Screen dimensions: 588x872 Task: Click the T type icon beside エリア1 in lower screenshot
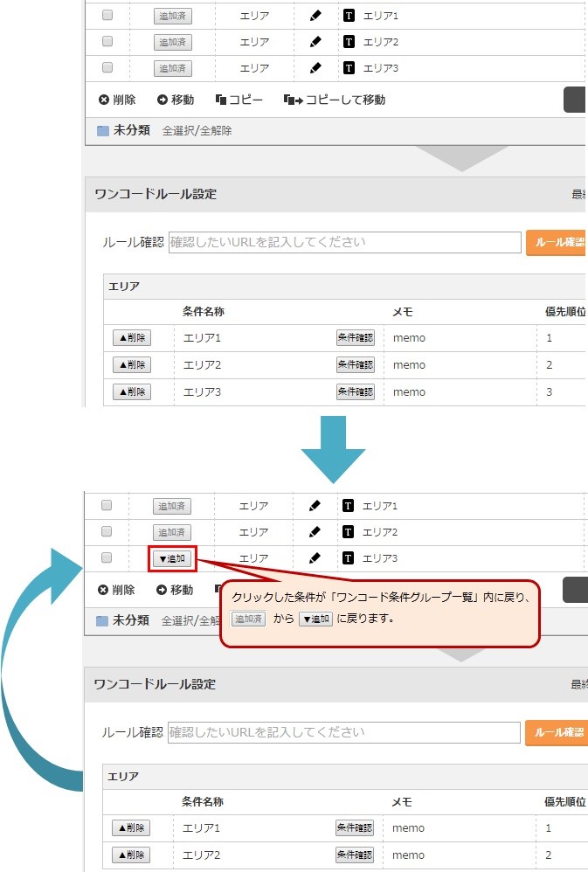(x=348, y=506)
